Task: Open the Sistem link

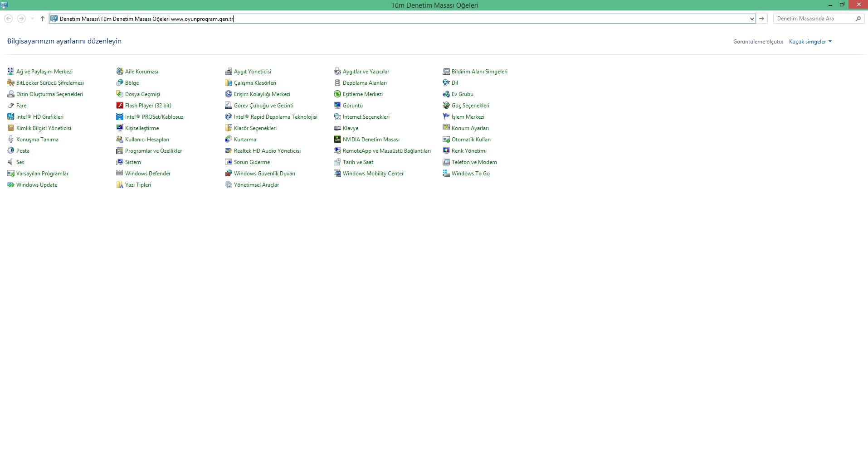Action: click(133, 162)
